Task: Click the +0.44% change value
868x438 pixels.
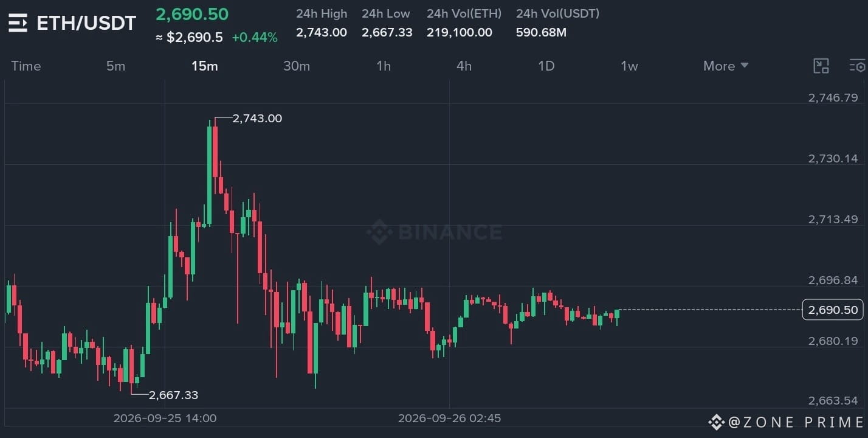Action: tap(255, 37)
